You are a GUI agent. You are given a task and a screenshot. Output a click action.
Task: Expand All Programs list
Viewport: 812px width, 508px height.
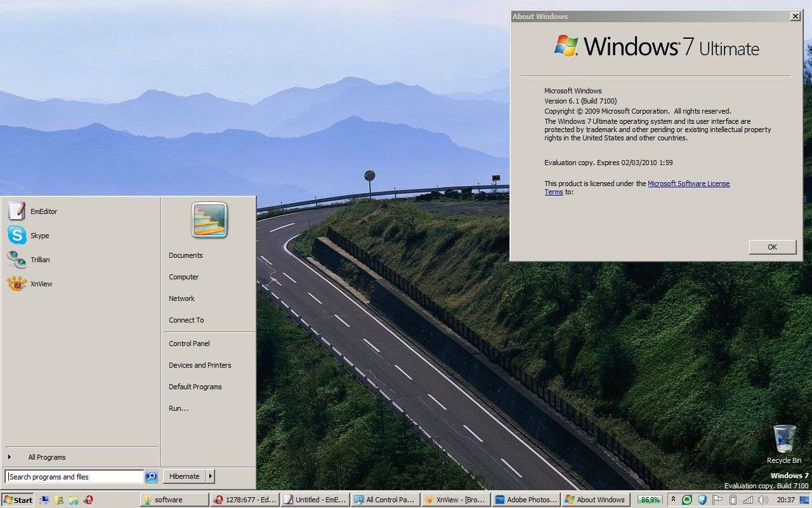coord(81,457)
